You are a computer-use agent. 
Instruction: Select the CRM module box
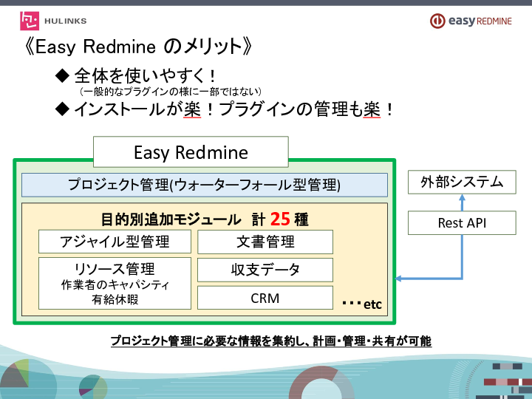(265, 298)
